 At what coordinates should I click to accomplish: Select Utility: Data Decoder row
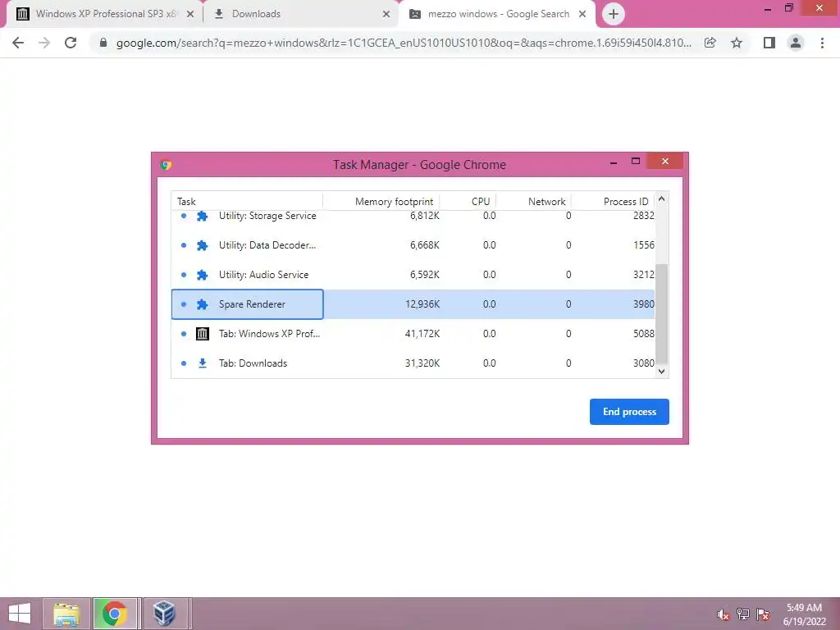(413, 245)
